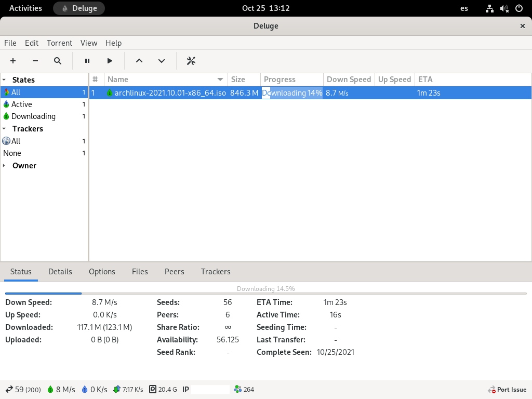Switch to the Trackers tab
Viewport: 532px width, 399px height.
[216, 271]
